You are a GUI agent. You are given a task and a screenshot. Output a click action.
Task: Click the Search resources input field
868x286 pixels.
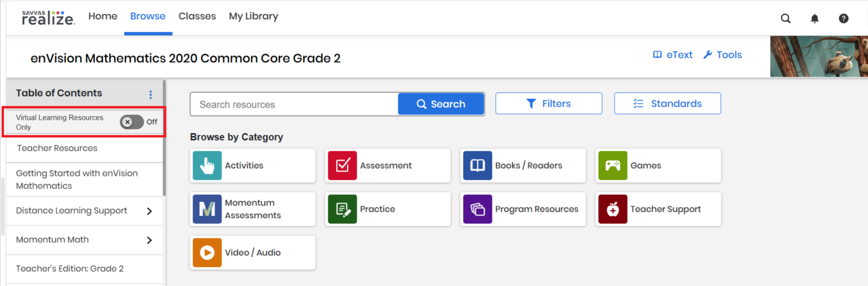294,104
